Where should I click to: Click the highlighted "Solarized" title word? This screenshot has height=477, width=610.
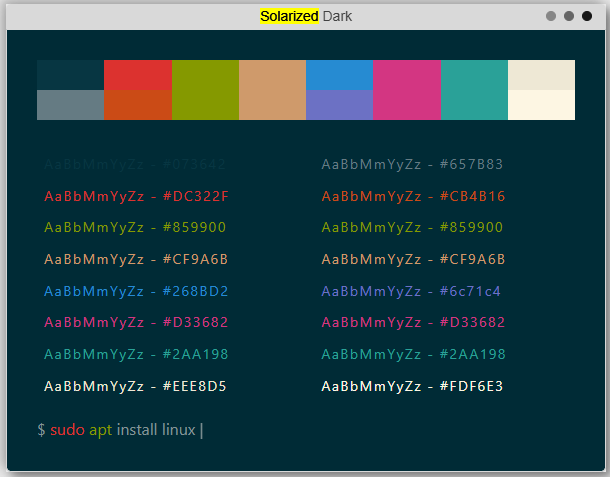[x=289, y=16]
